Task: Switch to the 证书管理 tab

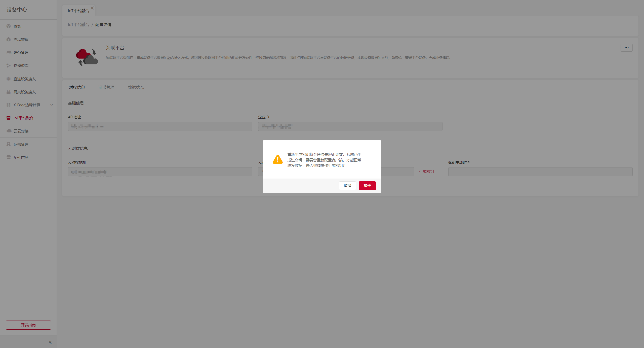Action: 106,87
